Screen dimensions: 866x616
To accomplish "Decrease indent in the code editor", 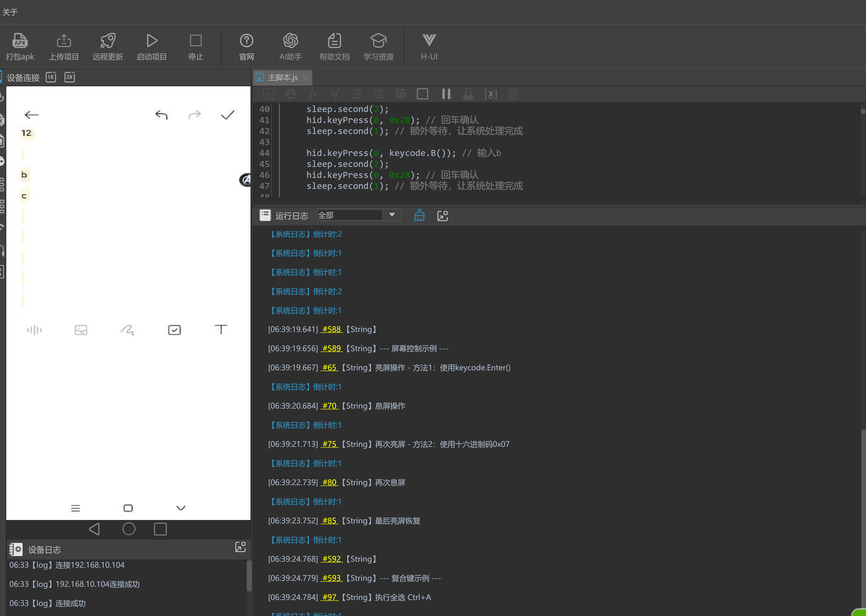I will [x=357, y=94].
